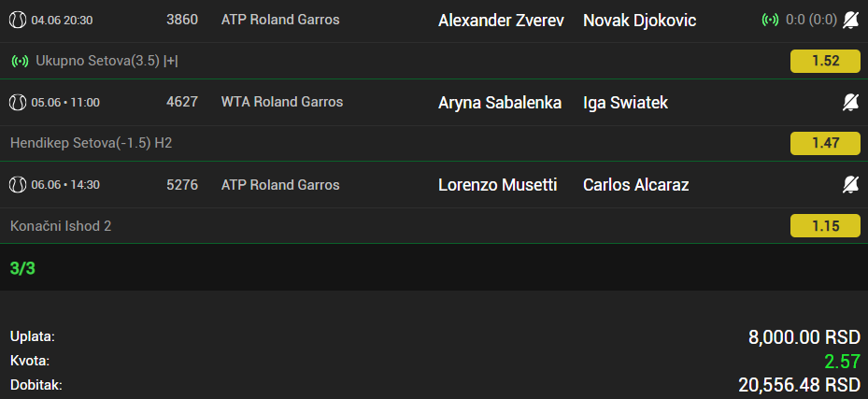
Task: Select the 1.47 odds button
Action: click(x=825, y=143)
